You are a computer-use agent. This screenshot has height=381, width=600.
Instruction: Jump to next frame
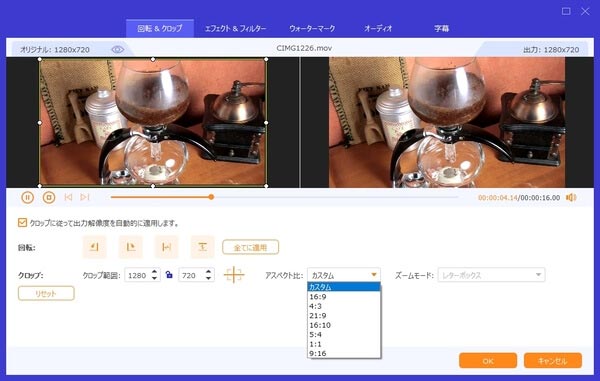85,197
